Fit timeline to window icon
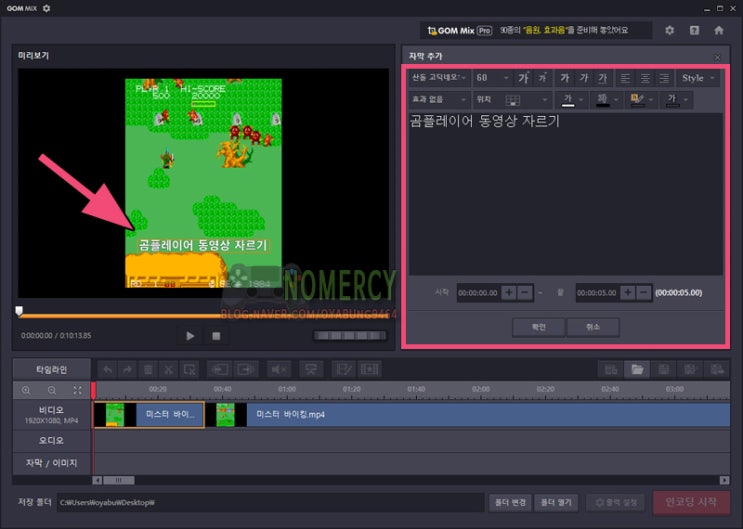Viewport: 743px width, 529px height. 77,390
